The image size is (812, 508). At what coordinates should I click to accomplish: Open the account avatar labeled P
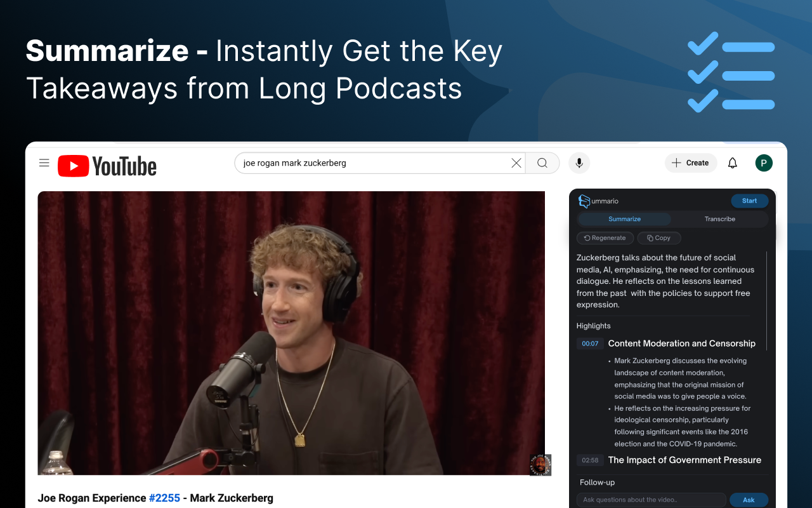pyautogui.click(x=764, y=163)
